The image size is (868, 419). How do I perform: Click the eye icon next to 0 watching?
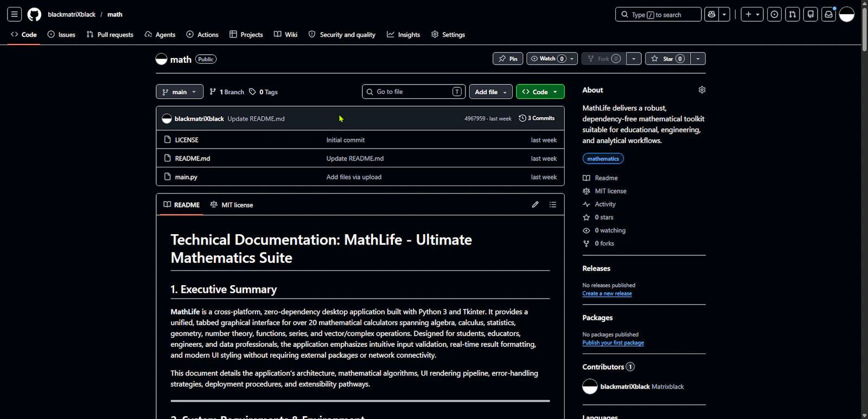tap(586, 230)
